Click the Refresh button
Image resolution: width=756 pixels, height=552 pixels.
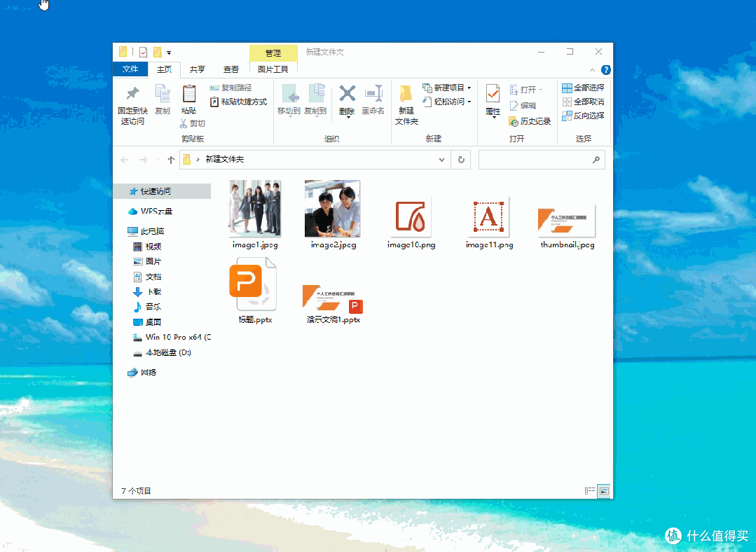pyautogui.click(x=461, y=160)
